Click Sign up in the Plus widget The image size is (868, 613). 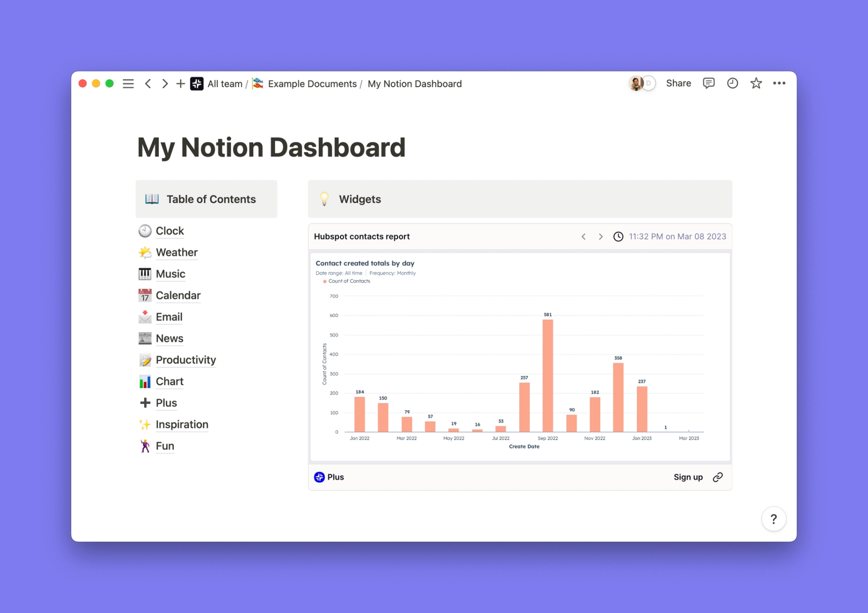[x=688, y=477]
